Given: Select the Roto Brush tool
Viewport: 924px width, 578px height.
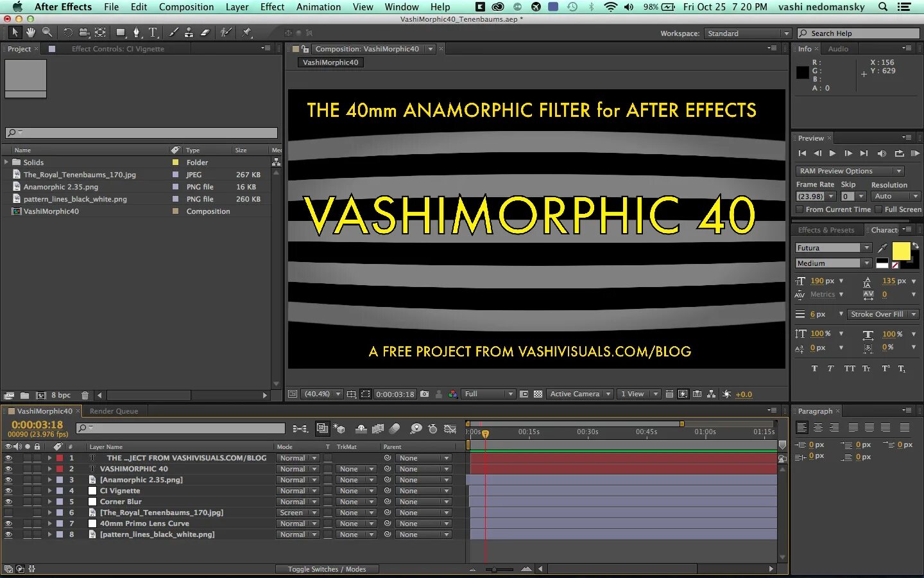Looking at the screenshot, I should [x=225, y=32].
